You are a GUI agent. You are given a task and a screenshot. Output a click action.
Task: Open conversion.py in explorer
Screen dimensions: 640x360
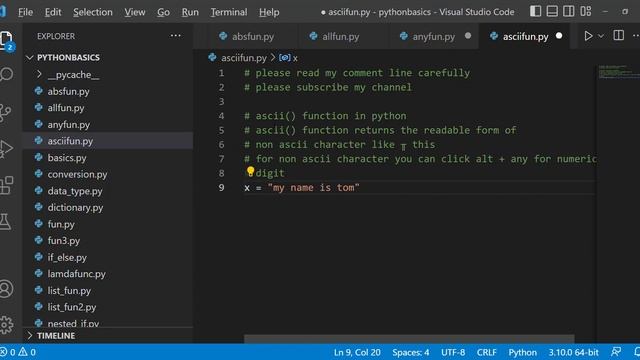(108, 174)
